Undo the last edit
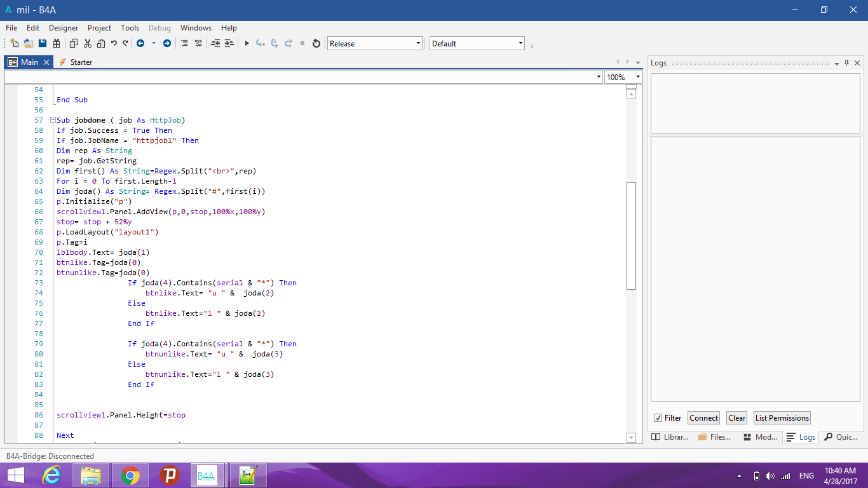 pos(112,43)
